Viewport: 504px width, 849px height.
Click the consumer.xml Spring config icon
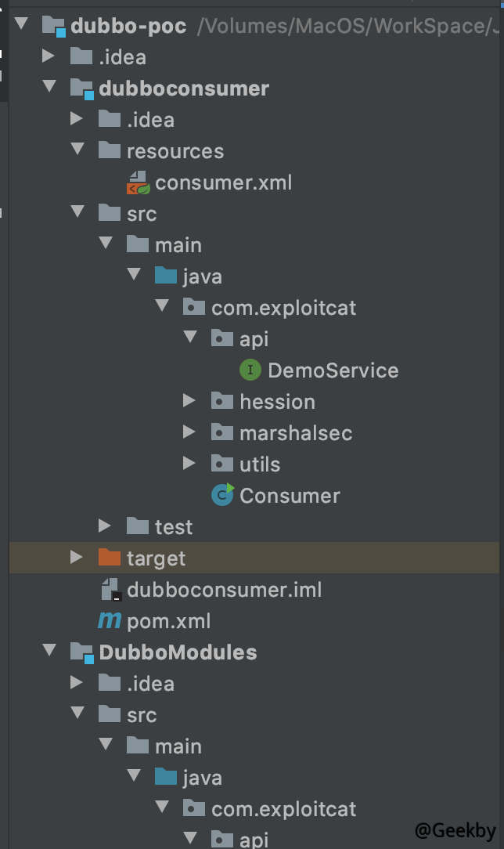pyautogui.click(x=139, y=182)
